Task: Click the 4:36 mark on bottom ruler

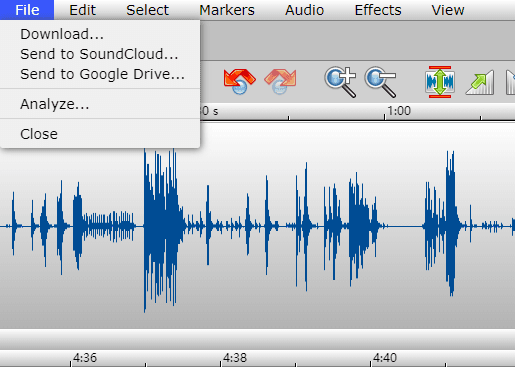Action: click(85, 358)
